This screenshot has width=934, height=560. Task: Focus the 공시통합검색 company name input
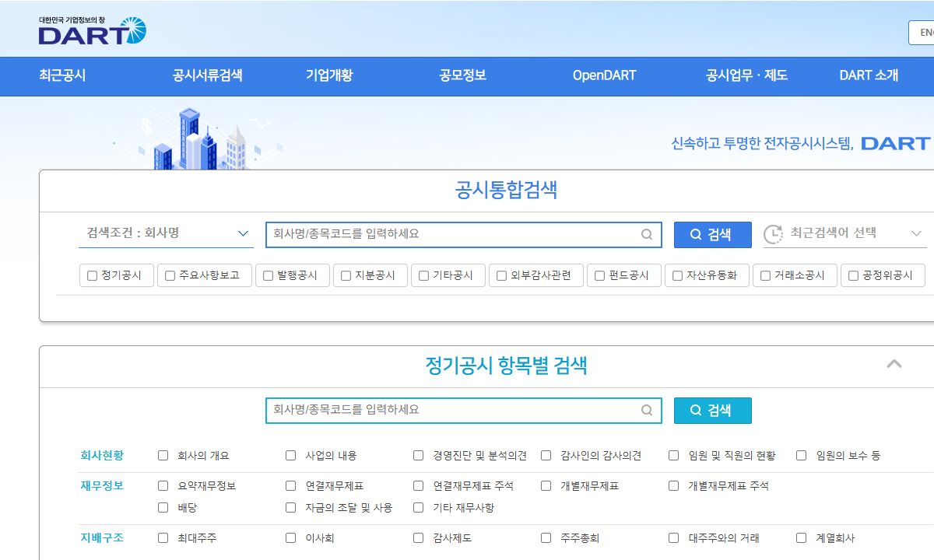(x=463, y=234)
